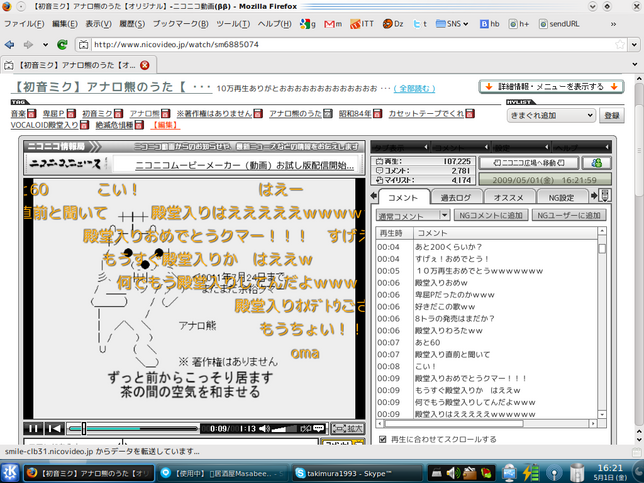Expand the ヘルプ panel menu

[x=581, y=147]
